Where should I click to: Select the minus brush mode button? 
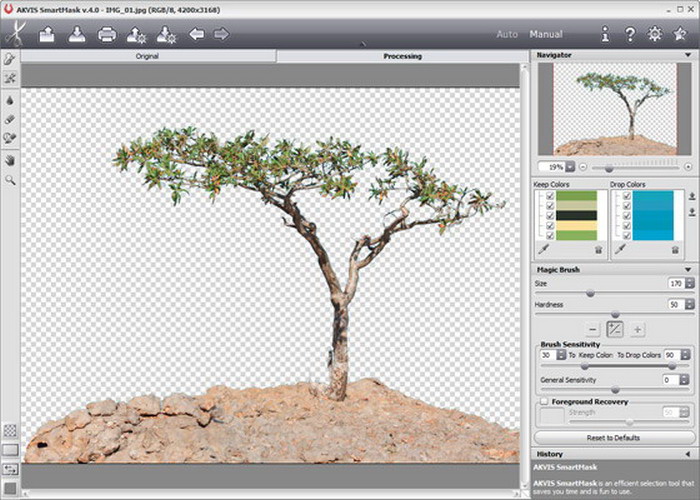click(x=592, y=330)
